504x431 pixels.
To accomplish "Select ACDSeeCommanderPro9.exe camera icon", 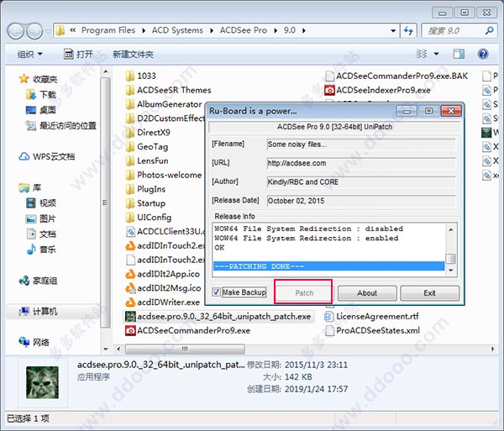I will (130, 331).
